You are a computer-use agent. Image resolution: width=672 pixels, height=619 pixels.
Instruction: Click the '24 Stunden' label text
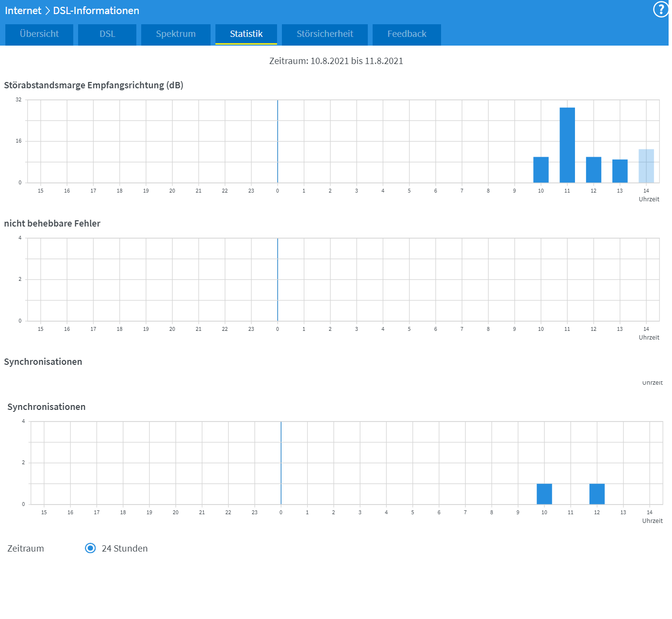click(125, 549)
